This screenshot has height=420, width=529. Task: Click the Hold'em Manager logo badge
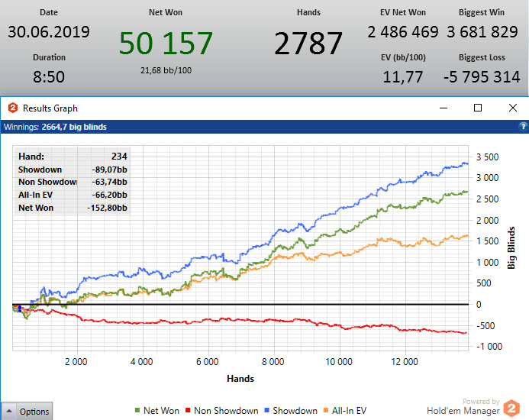point(511,408)
